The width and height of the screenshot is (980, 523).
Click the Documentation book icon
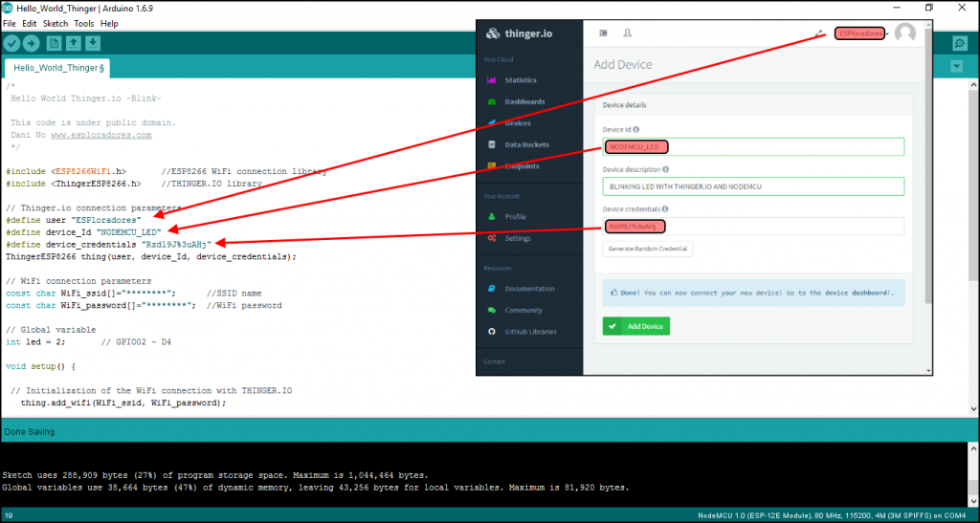click(x=491, y=289)
